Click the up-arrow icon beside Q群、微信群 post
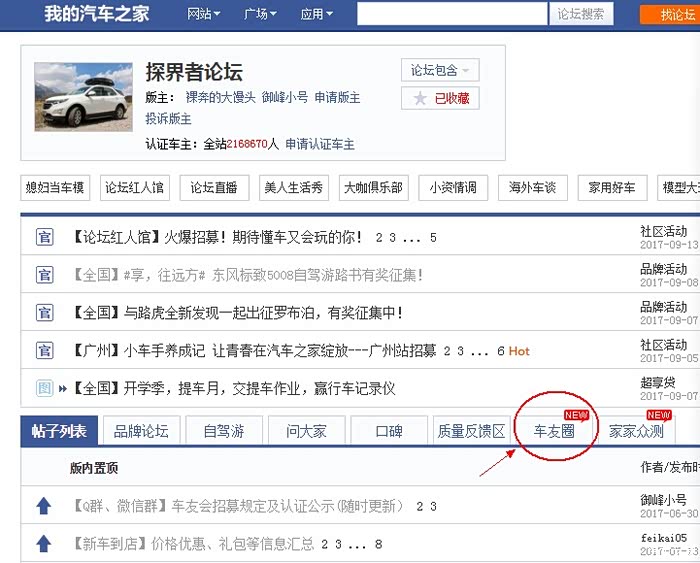The image size is (700, 563). (43, 506)
